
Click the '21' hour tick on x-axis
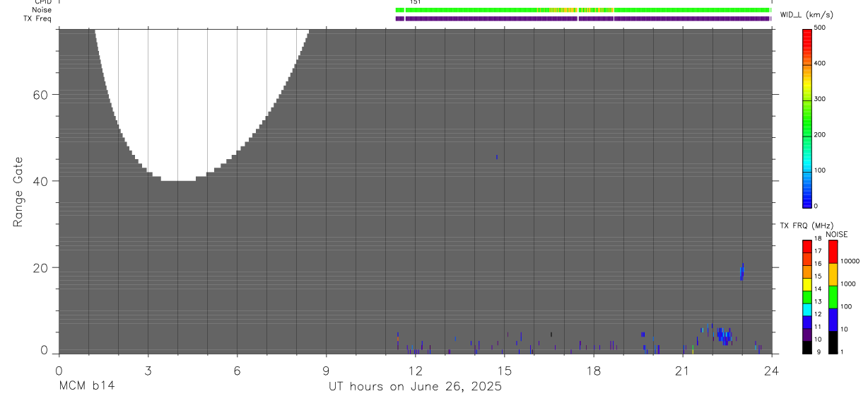pyautogui.click(x=683, y=370)
